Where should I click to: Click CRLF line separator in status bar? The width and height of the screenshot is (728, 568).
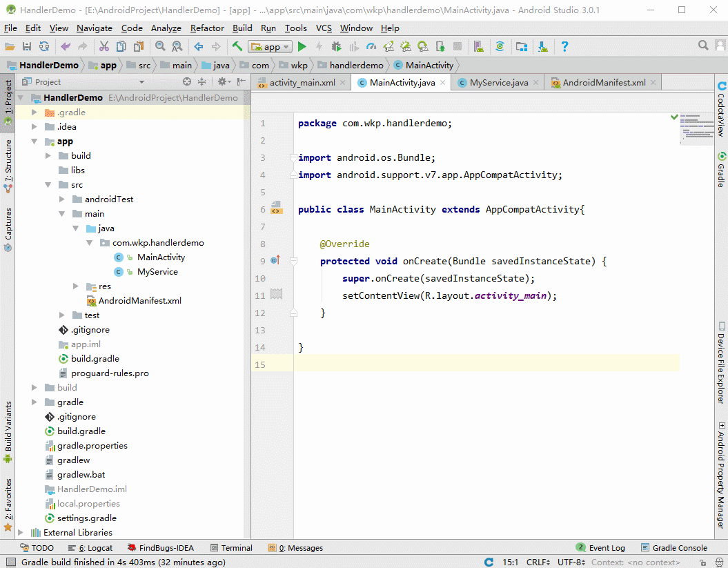click(x=538, y=562)
